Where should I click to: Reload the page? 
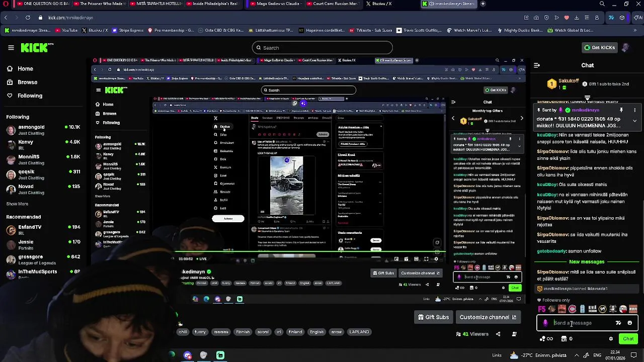(28, 18)
